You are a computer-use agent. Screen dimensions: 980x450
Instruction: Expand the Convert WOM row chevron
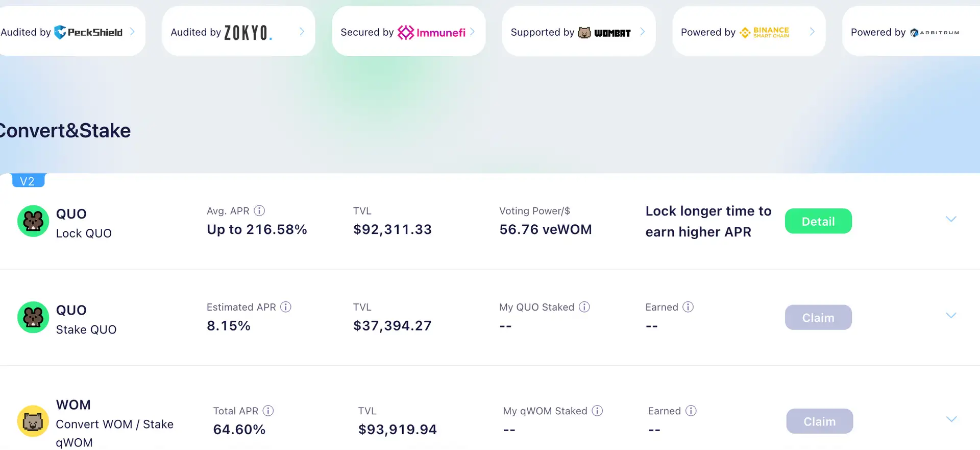tap(951, 419)
